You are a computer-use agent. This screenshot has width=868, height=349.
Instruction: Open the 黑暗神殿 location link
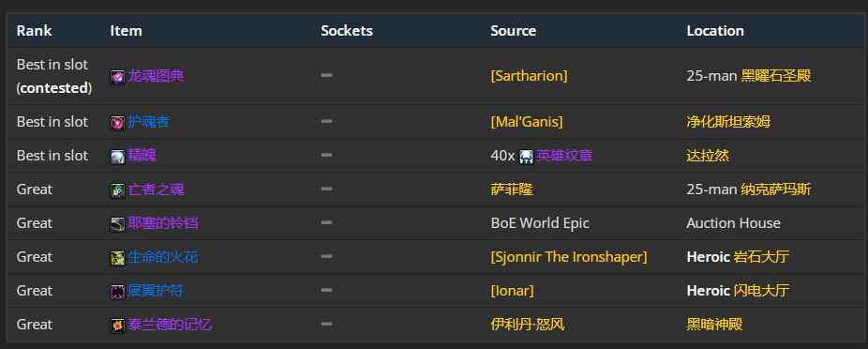click(714, 324)
